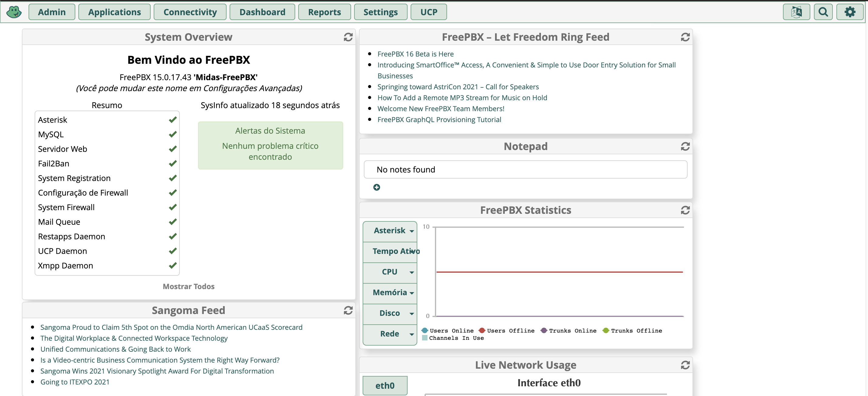868x396 pixels.
Task: Click the No notes found field
Action: (525, 169)
